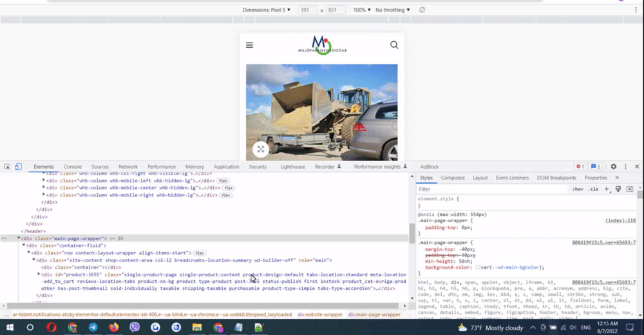Close the DevTools panel
Viewport: 644px width, 335px height.
pos(637,166)
